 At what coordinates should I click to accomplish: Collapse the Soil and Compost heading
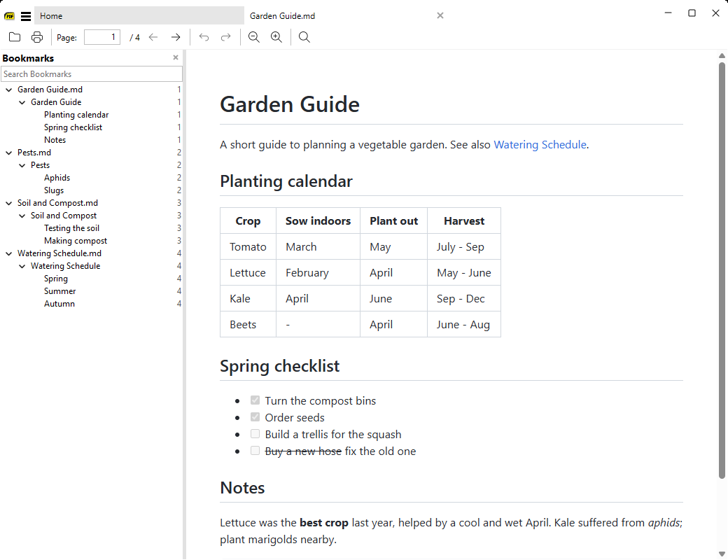click(x=22, y=216)
